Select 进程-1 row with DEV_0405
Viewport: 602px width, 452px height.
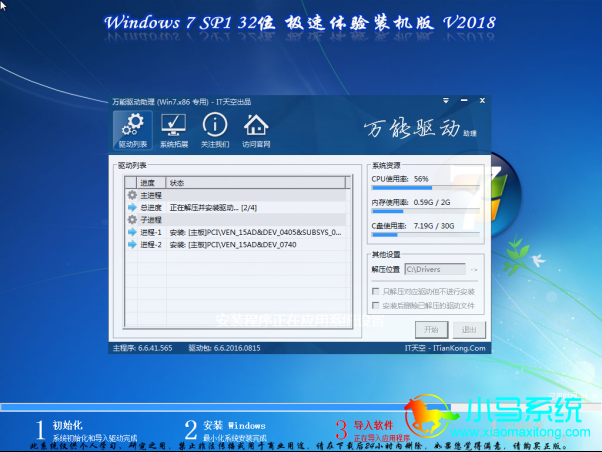pos(235,232)
